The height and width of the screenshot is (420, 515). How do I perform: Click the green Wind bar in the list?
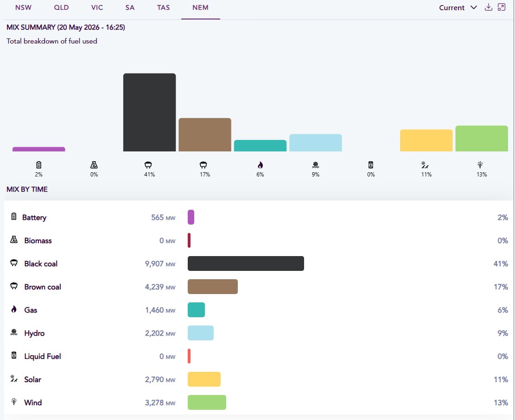[207, 402]
